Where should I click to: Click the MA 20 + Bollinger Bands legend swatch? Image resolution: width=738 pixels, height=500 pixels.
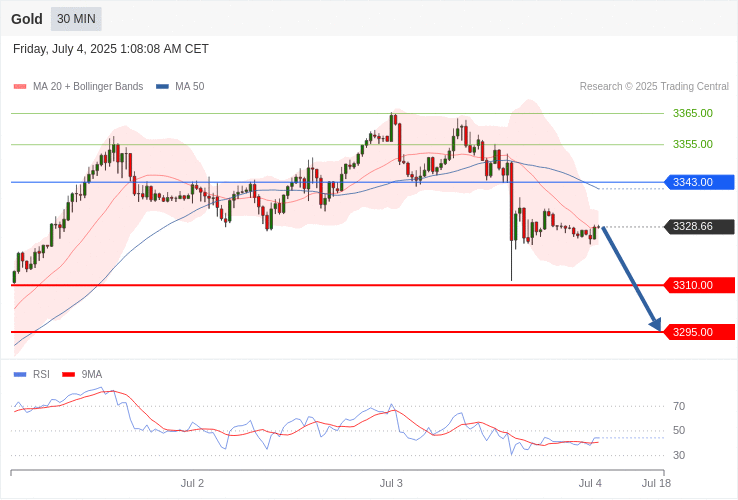20,87
